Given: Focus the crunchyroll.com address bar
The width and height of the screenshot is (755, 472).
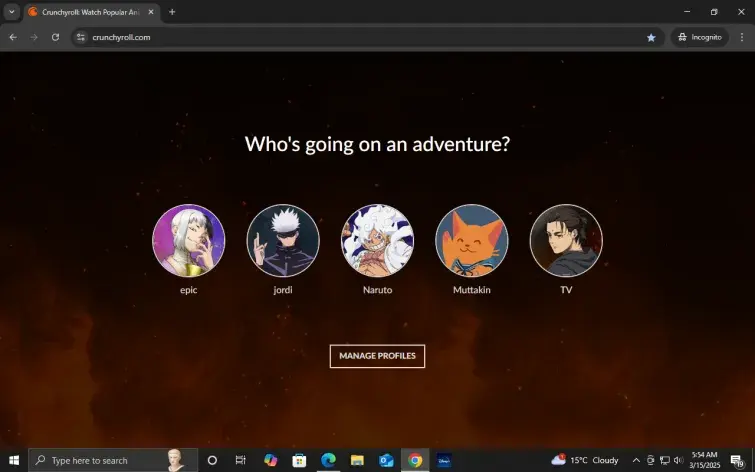Looking at the screenshot, I should click(x=367, y=37).
